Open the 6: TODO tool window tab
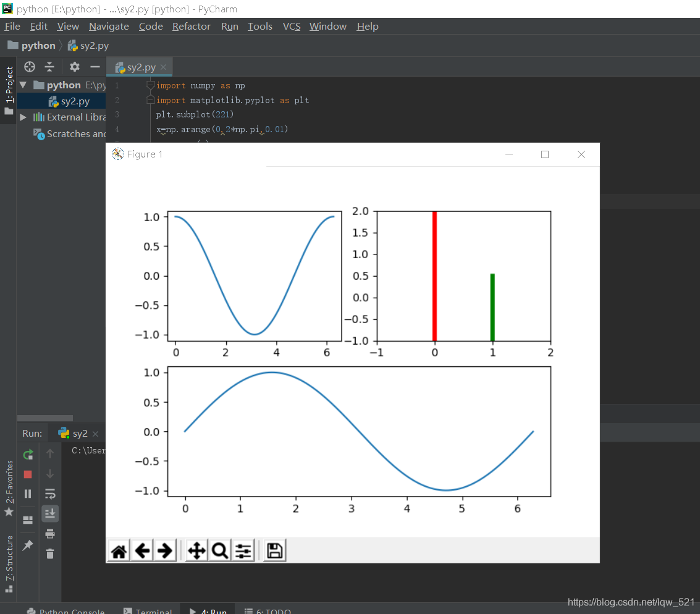Screen dimensions: 700x614 point(268,611)
